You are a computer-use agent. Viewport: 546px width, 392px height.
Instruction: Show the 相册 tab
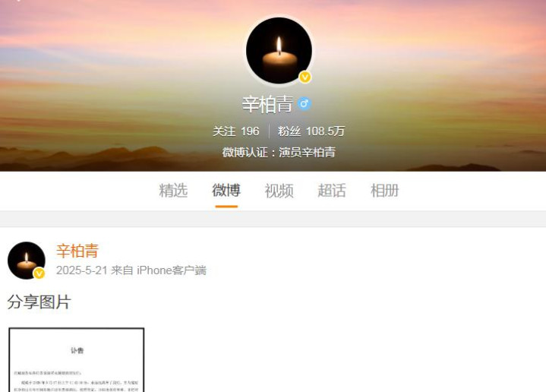click(x=384, y=191)
